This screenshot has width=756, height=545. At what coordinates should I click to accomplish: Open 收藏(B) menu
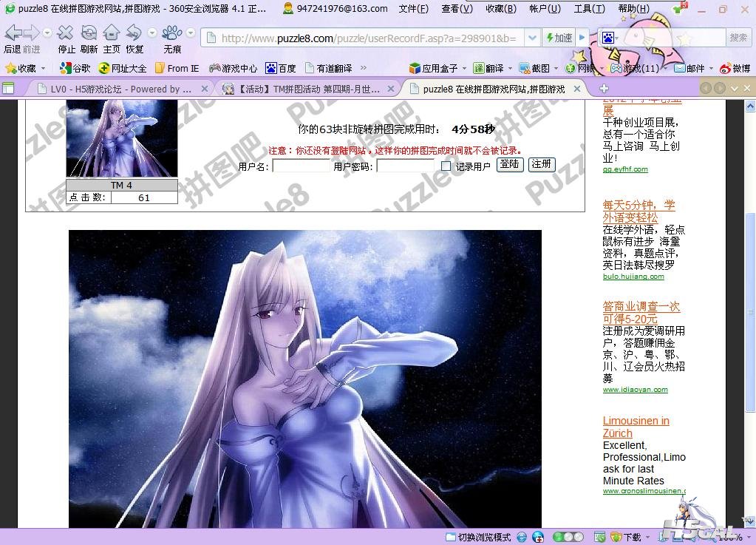click(x=501, y=9)
